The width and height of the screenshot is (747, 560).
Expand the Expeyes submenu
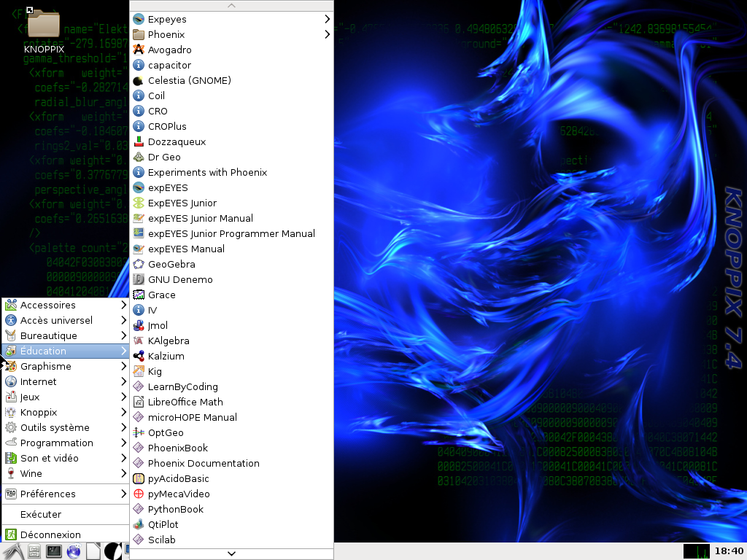click(x=231, y=19)
